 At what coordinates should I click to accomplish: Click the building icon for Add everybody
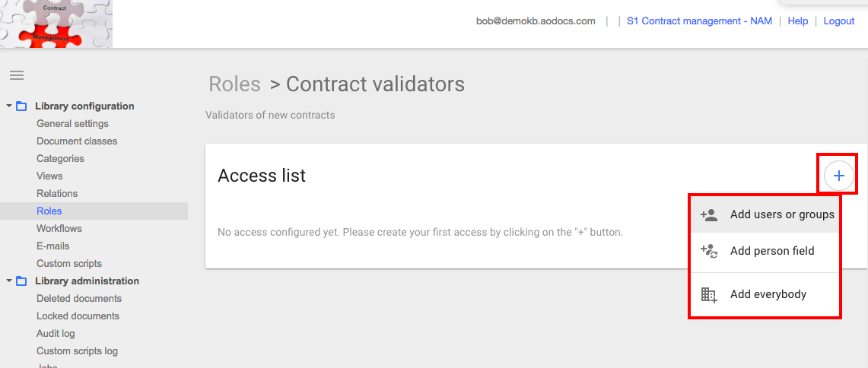(709, 294)
